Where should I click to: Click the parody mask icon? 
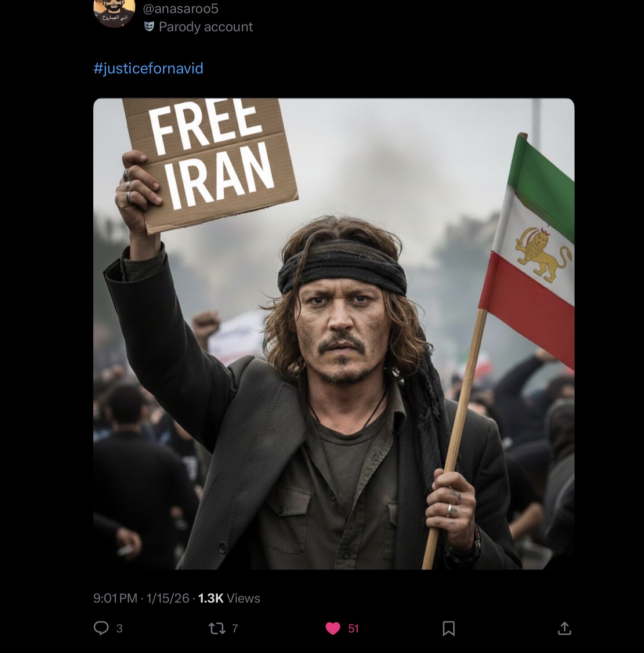[x=149, y=27]
